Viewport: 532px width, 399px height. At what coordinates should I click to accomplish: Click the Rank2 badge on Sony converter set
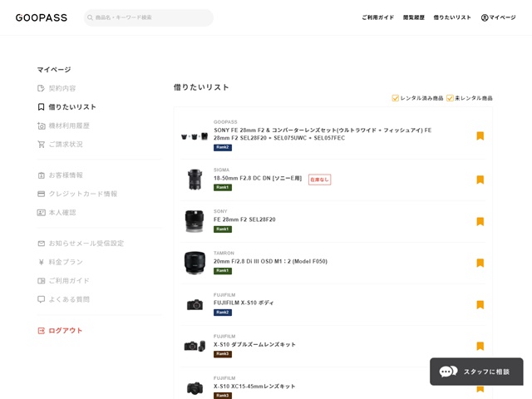[223, 148]
